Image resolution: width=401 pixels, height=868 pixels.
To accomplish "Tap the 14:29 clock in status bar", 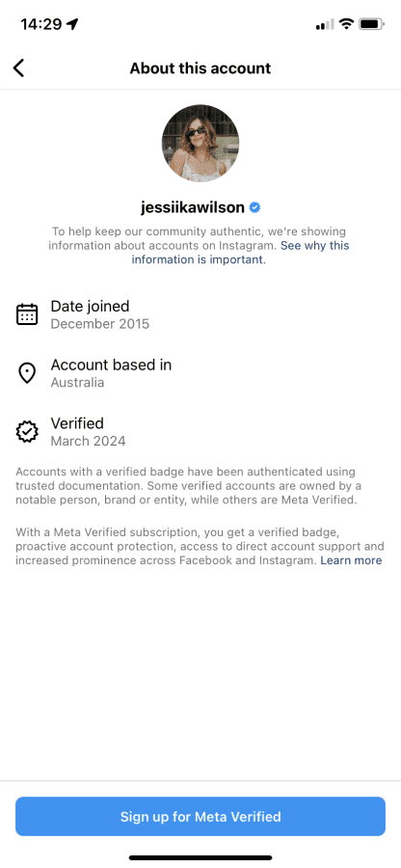I will 40,24.
